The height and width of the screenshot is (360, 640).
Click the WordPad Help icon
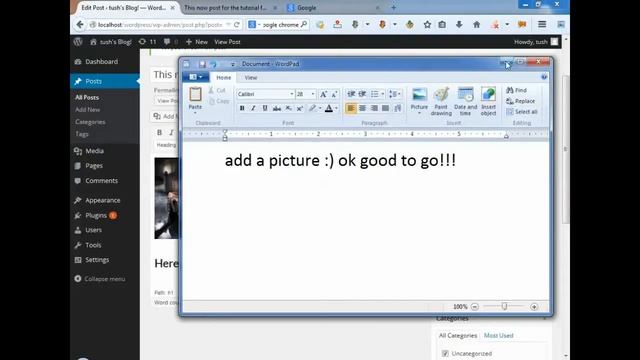click(x=544, y=77)
